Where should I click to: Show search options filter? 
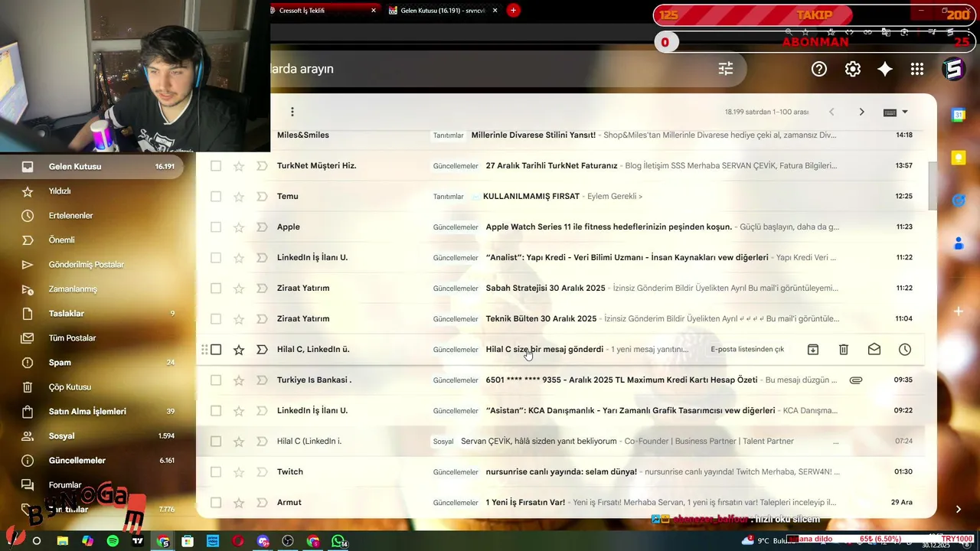coord(726,69)
